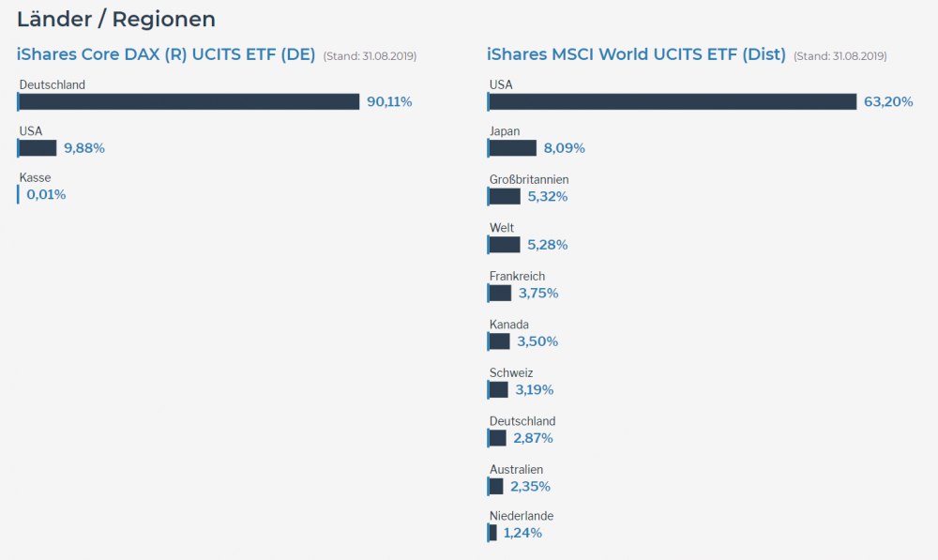Click the Frankreich 3,75% bar
Screen dimensions: 938x560
tap(500, 294)
